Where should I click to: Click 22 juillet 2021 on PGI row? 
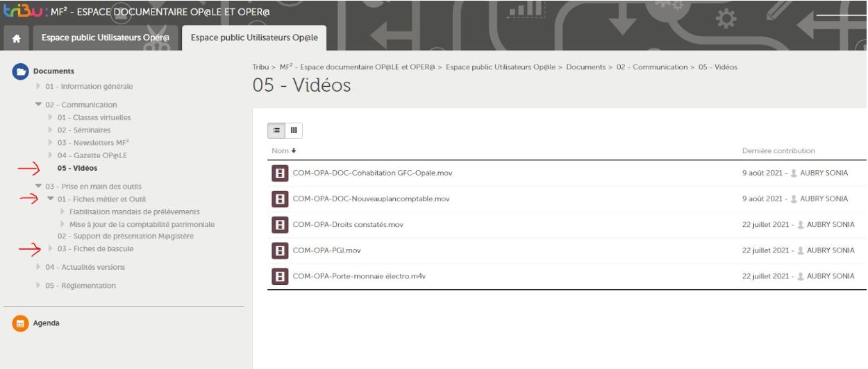pyautogui.click(x=766, y=250)
